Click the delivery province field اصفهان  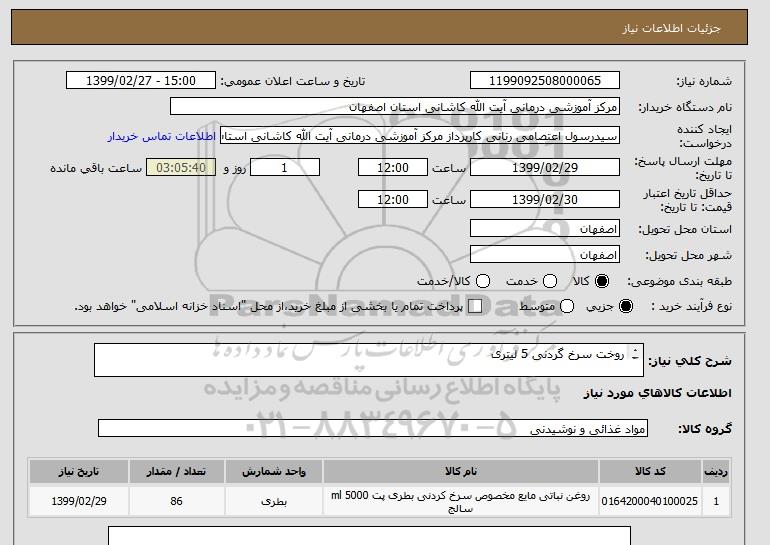(x=545, y=229)
